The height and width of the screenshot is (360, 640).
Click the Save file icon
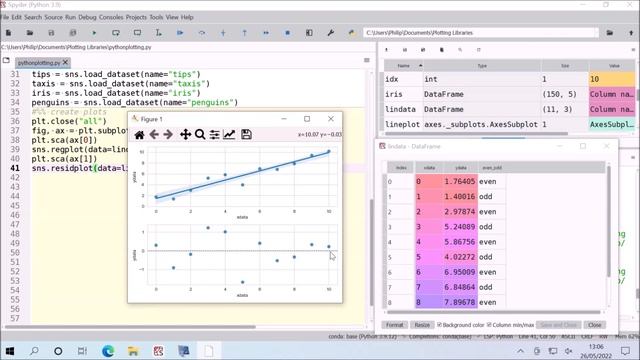point(51,33)
